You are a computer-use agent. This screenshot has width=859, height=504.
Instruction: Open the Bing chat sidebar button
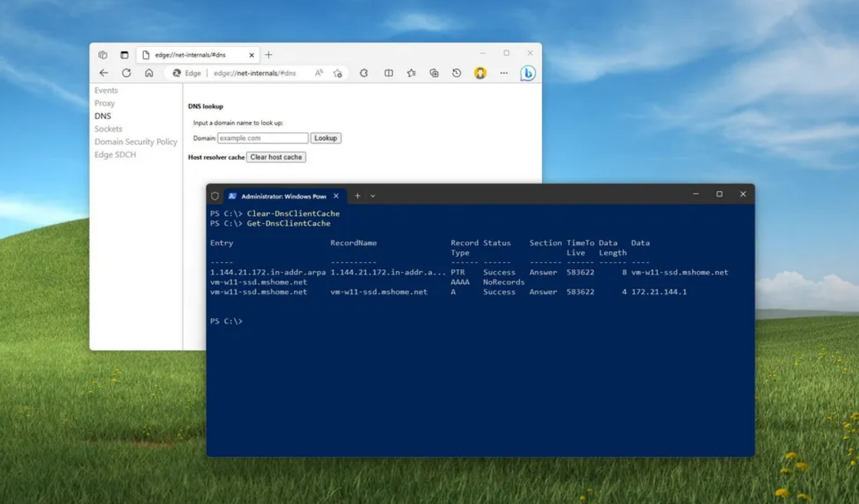pos(528,73)
